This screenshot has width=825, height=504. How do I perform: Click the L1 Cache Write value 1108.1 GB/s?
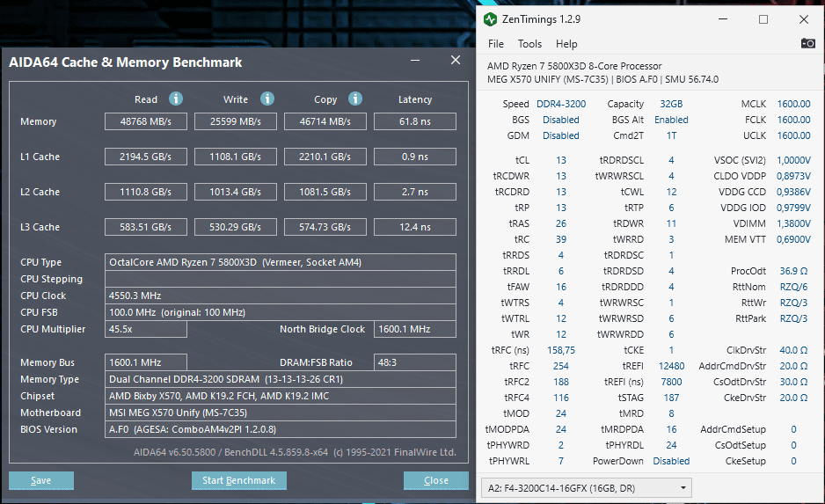pyautogui.click(x=235, y=157)
